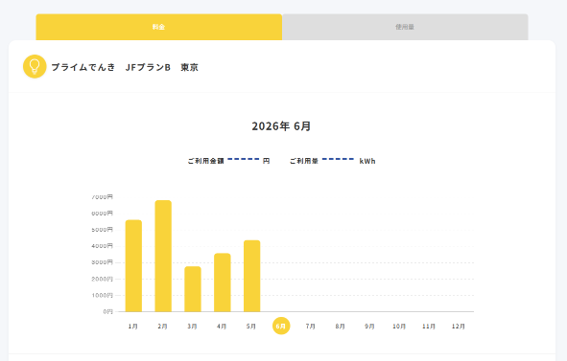The image size is (567, 361).
Task: Click the ご利用量 label
Action: click(304, 161)
